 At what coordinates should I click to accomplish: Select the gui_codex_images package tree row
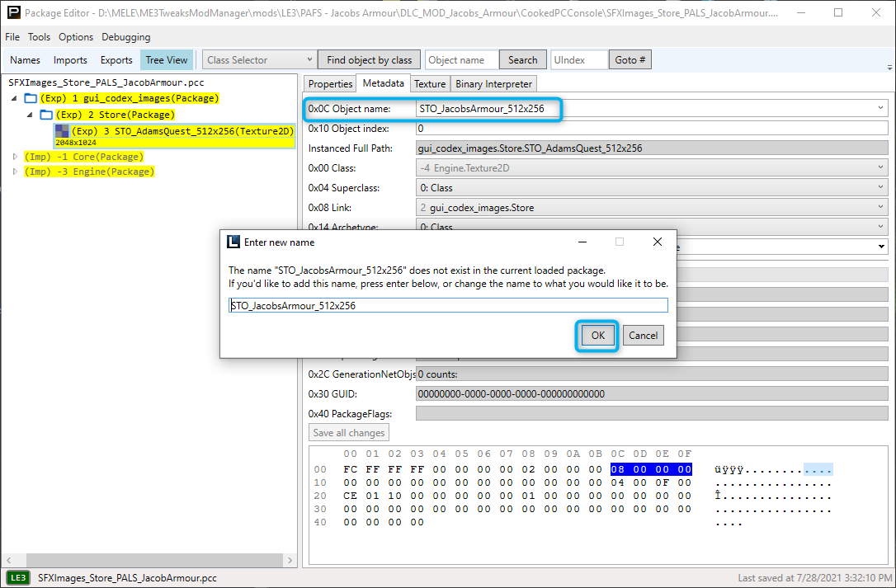point(130,98)
